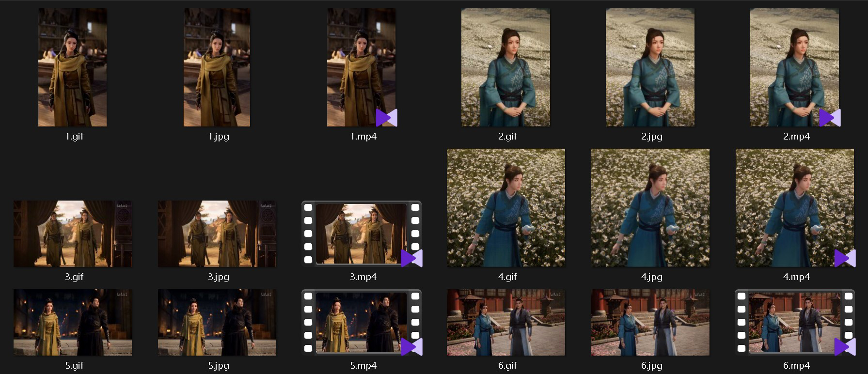868x374 pixels.
Task: Select the 5.mp4 filmstrip video thumbnail
Action: click(362, 322)
